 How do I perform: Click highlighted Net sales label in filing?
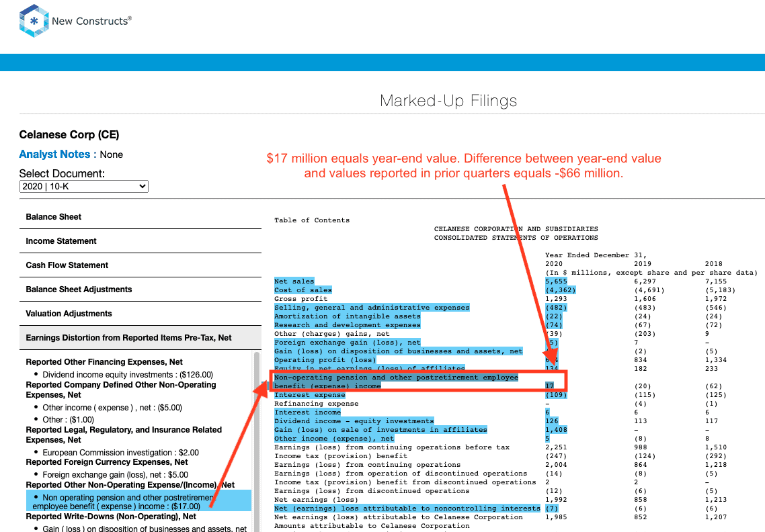(x=294, y=281)
